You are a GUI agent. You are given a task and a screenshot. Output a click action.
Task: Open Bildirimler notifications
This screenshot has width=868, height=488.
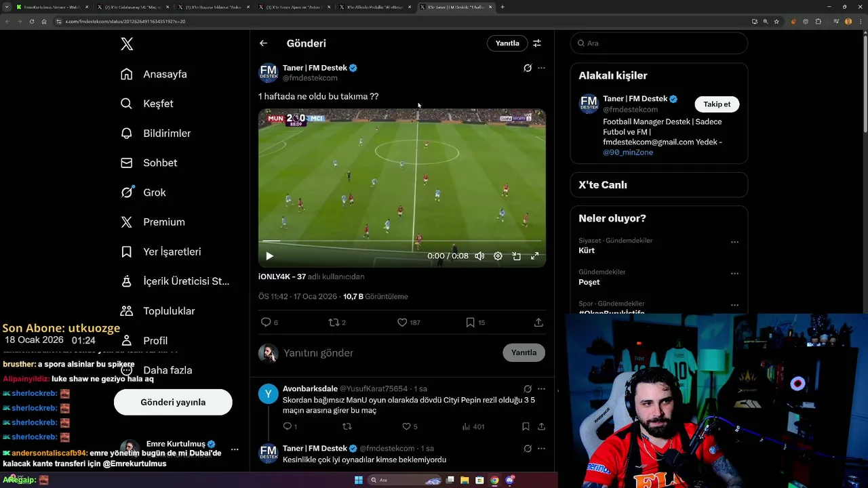click(156, 134)
